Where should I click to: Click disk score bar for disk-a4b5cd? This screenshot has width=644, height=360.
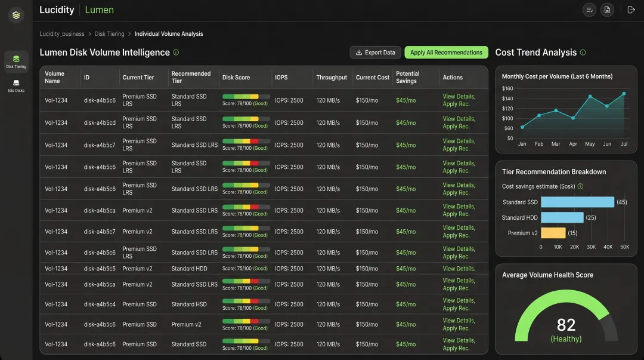(x=246, y=119)
